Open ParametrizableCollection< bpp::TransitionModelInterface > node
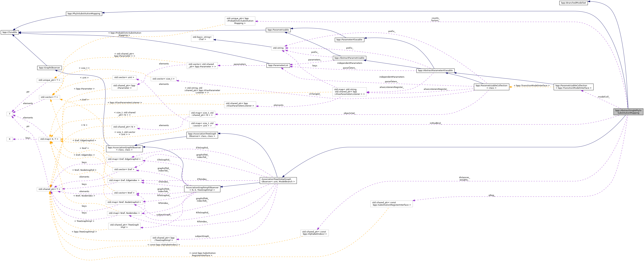This screenshot has width=644, height=261. (573, 87)
